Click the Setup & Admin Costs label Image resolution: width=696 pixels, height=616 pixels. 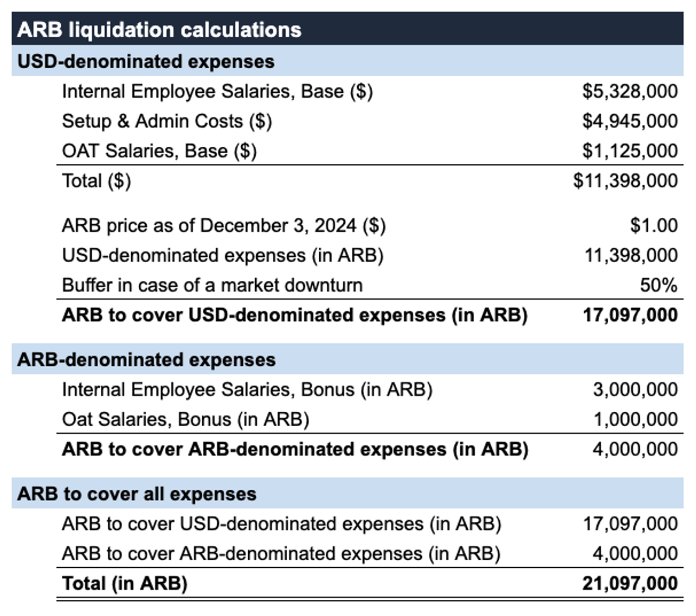(x=167, y=121)
